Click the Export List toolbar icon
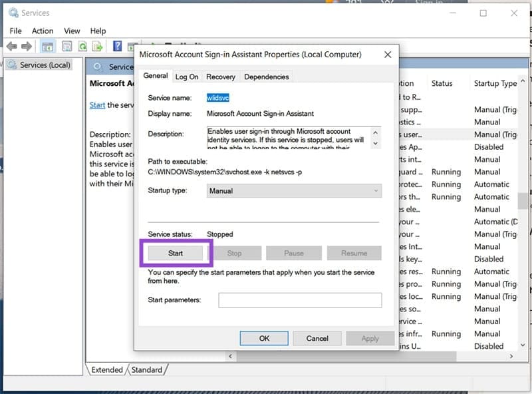The width and height of the screenshot is (532, 394). [x=99, y=46]
